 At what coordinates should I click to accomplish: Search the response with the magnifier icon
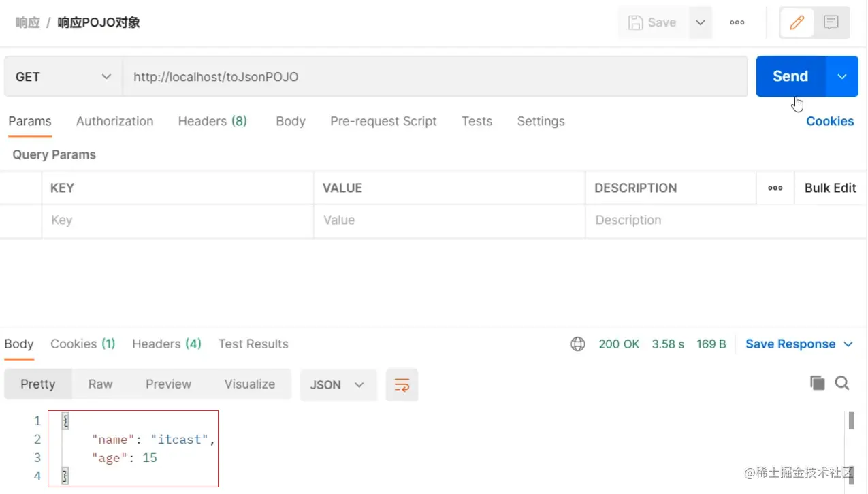pyautogui.click(x=842, y=383)
